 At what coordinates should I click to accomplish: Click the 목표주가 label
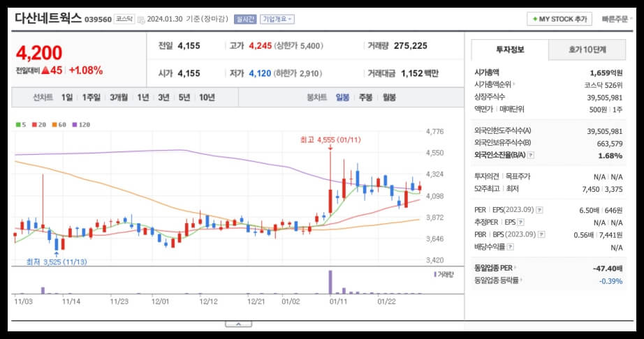point(518,176)
